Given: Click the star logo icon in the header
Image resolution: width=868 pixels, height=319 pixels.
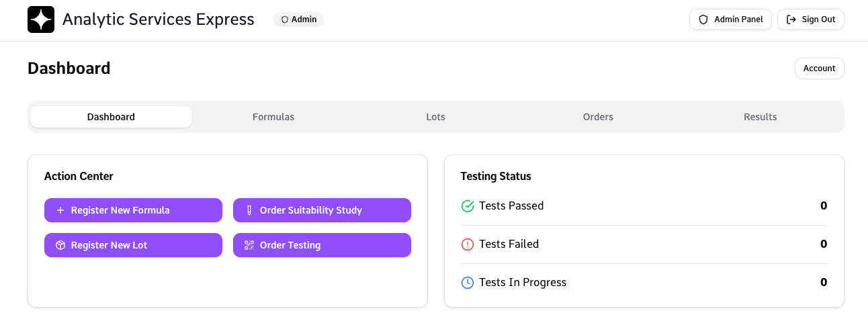Looking at the screenshot, I should pyautogui.click(x=41, y=19).
